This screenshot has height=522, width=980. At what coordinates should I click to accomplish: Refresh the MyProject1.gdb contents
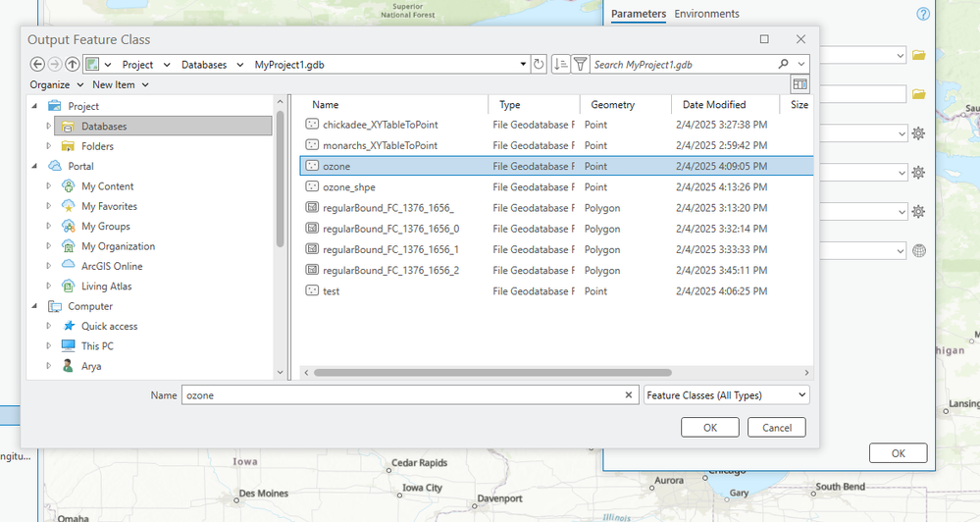(x=539, y=65)
